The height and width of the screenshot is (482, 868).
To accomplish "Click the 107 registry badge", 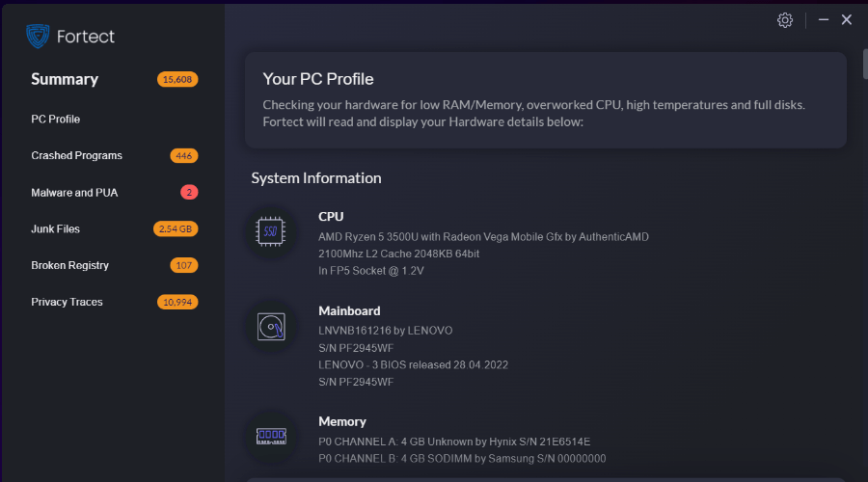I will tap(184, 265).
